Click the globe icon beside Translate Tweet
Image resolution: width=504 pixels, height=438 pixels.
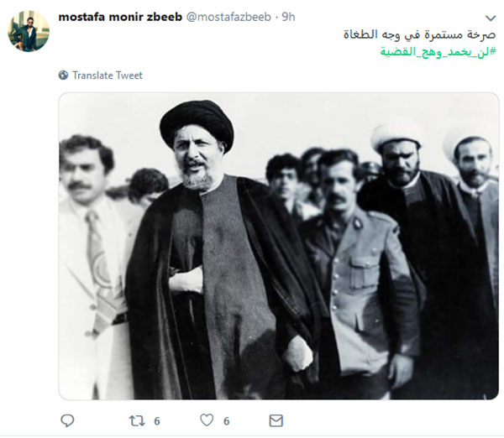click(63, 76)
